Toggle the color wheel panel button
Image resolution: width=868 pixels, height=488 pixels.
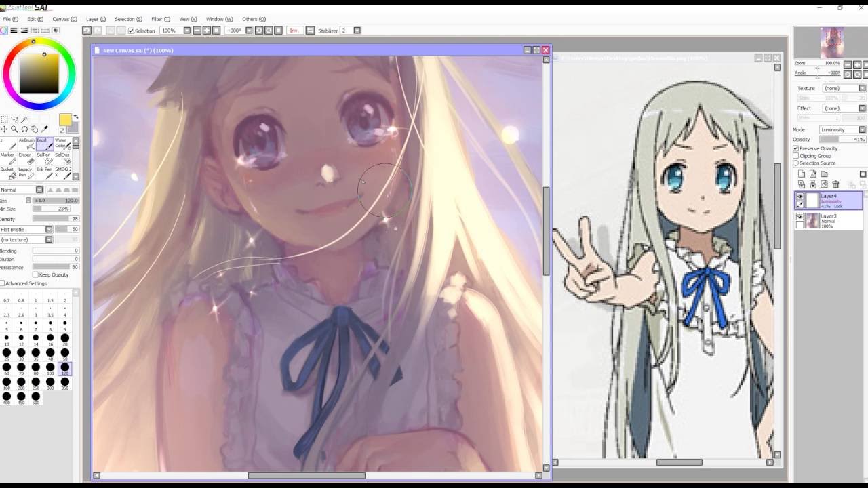coord(4,30)
